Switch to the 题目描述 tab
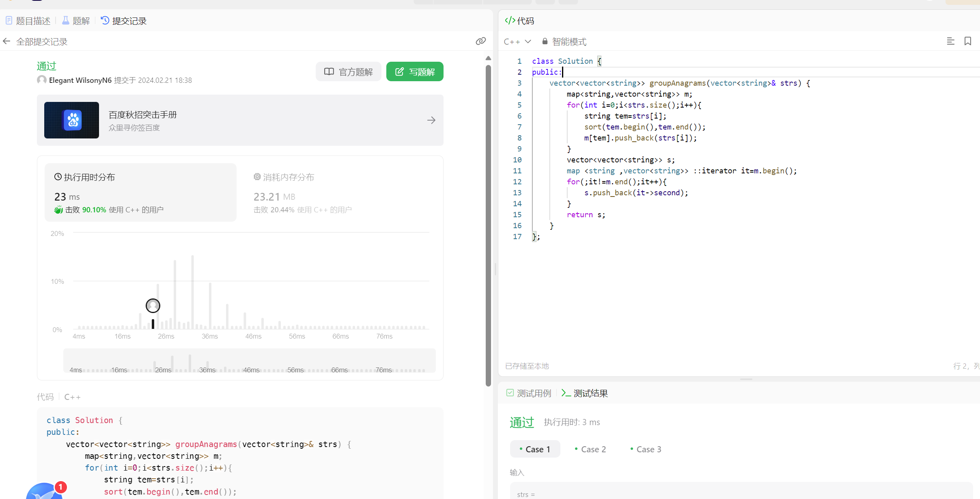This screenshot has width=980, height=499. [x=28, y=21]
